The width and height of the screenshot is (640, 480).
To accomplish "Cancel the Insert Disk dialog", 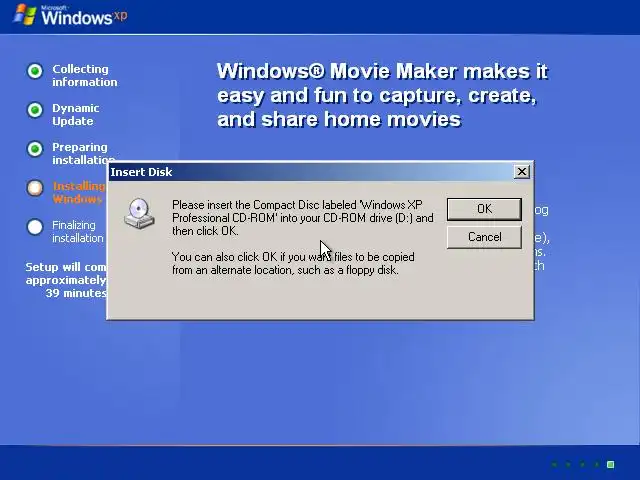I will (x=484, y=237).
